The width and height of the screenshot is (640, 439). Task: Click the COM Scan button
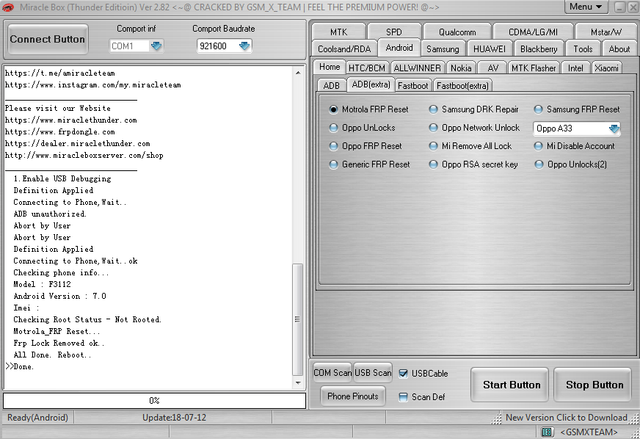(x=332, y=372)
